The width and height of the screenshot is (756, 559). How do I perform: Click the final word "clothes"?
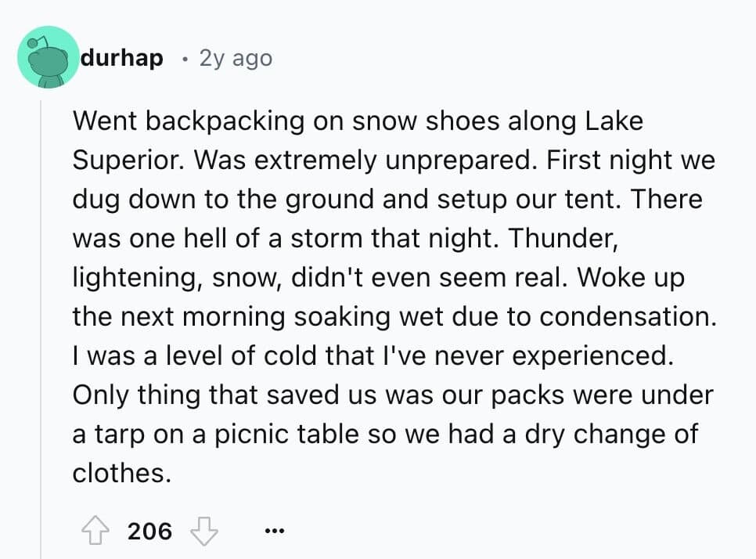121,474
